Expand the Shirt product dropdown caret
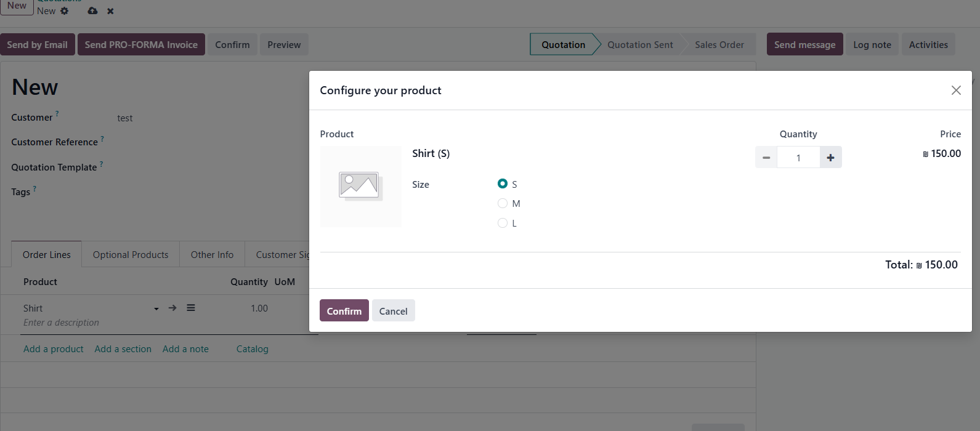980x431 pixels. [156, 308]
